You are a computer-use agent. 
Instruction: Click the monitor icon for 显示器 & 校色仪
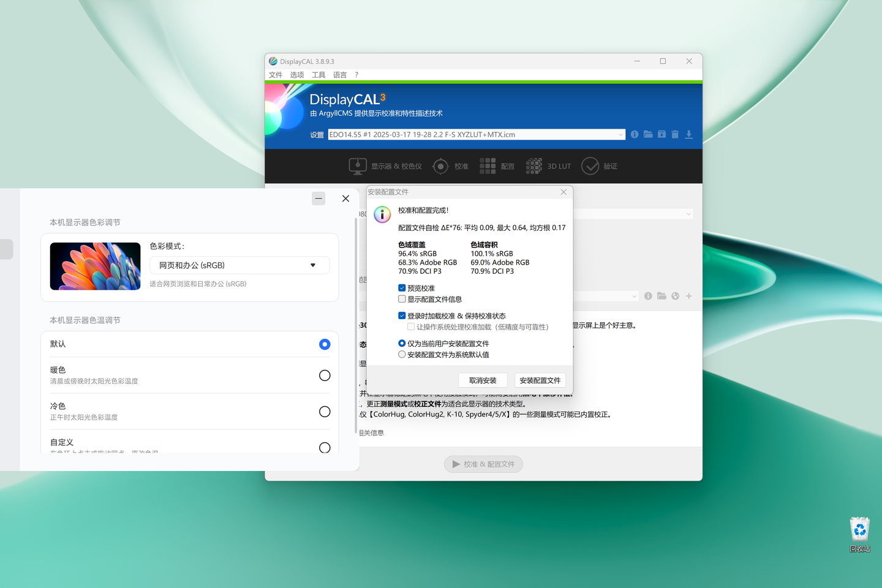point(358,166)
